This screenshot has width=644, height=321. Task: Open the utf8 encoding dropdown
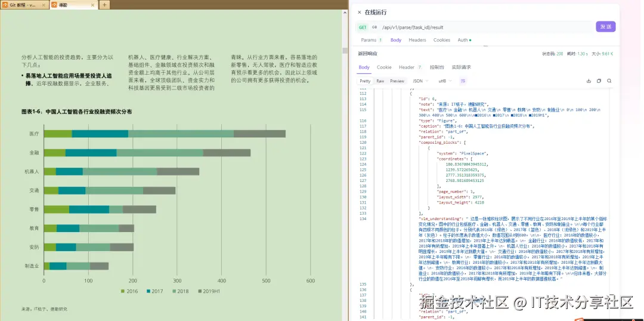[x=445, y=81]
